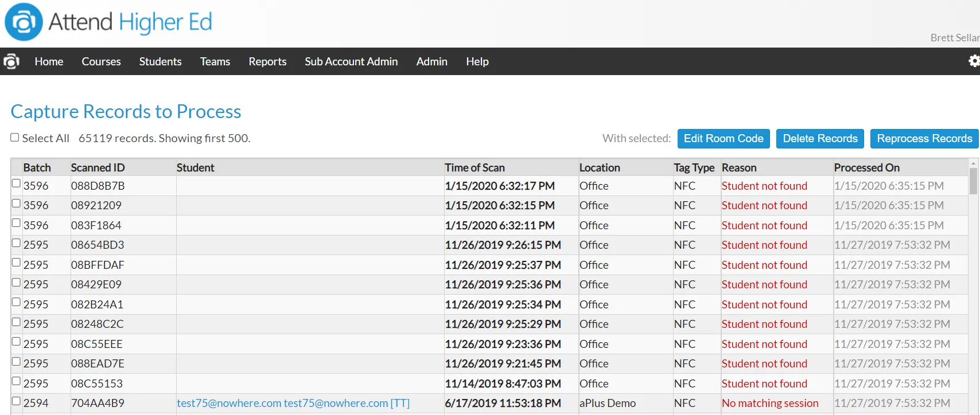Open Sub Account Admin menu
The width and height of the screenshot is (980, 415).
(351, 61)
